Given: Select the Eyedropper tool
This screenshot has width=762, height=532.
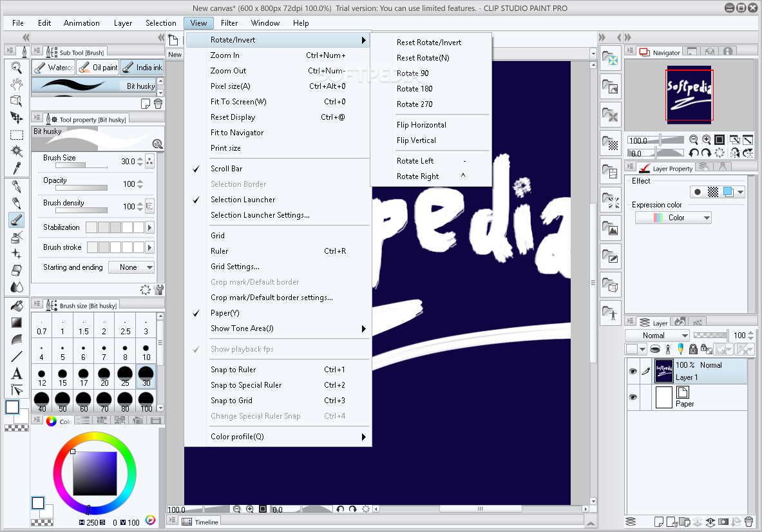Looking at the screenshot, I should 17,167.
